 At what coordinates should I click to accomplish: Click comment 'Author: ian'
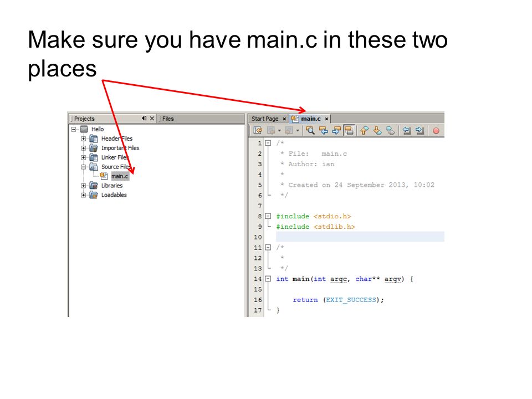(x=311, y=164)
